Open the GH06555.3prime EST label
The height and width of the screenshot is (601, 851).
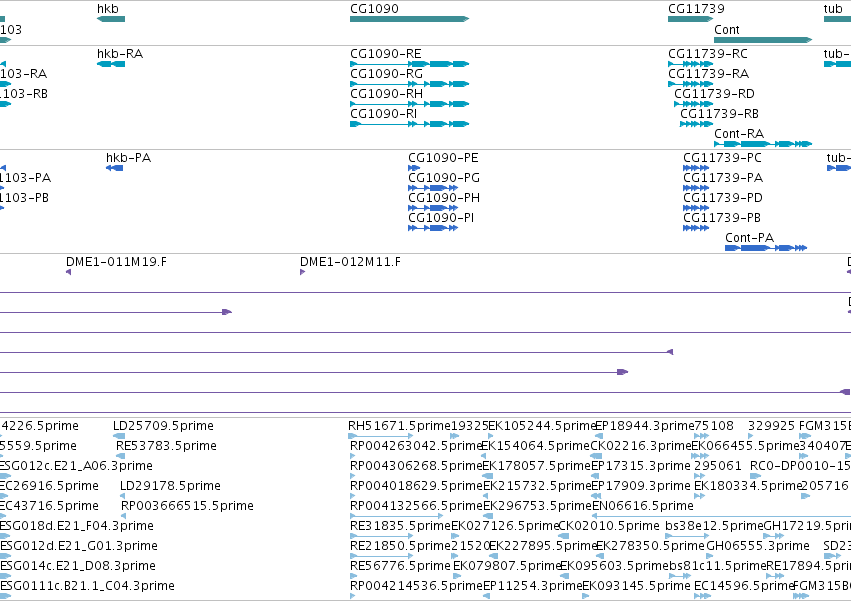coord(758,546)
